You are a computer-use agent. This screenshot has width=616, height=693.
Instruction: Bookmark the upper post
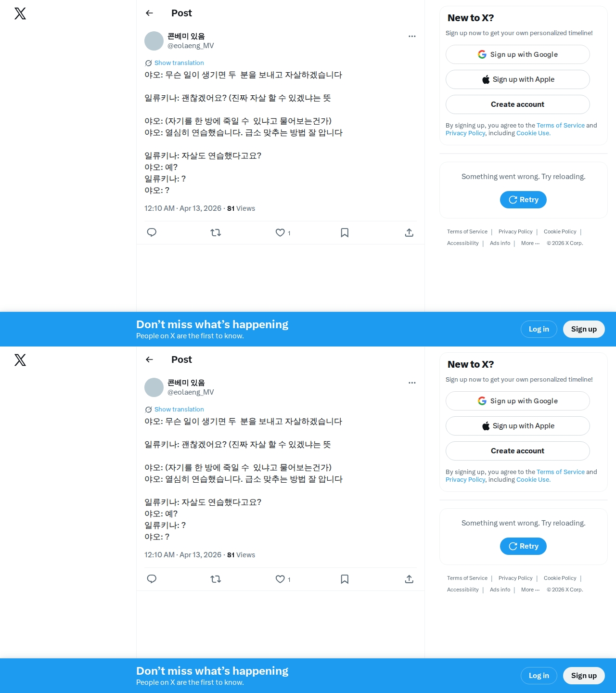tap(345, 232)
